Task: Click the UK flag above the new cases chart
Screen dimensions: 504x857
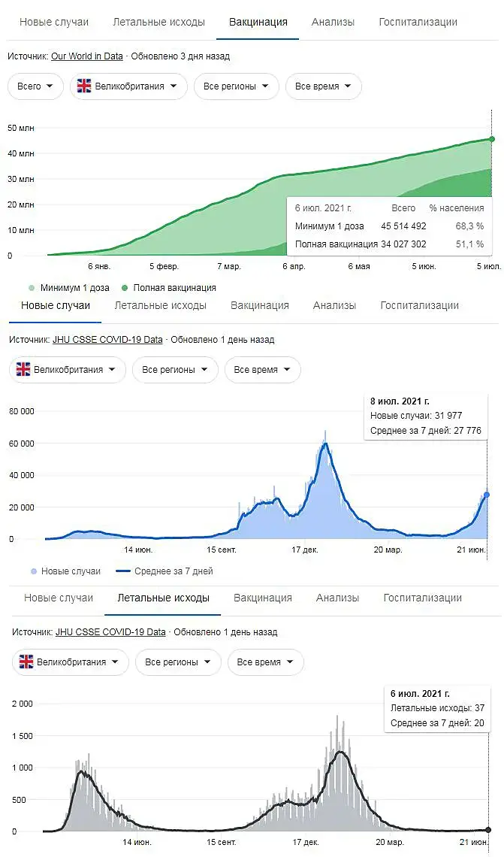Action: click(23, 370)
